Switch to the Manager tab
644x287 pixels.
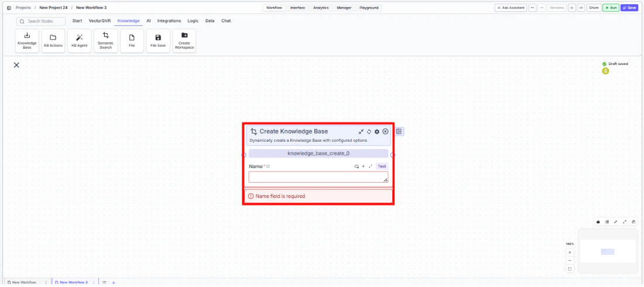344,8
